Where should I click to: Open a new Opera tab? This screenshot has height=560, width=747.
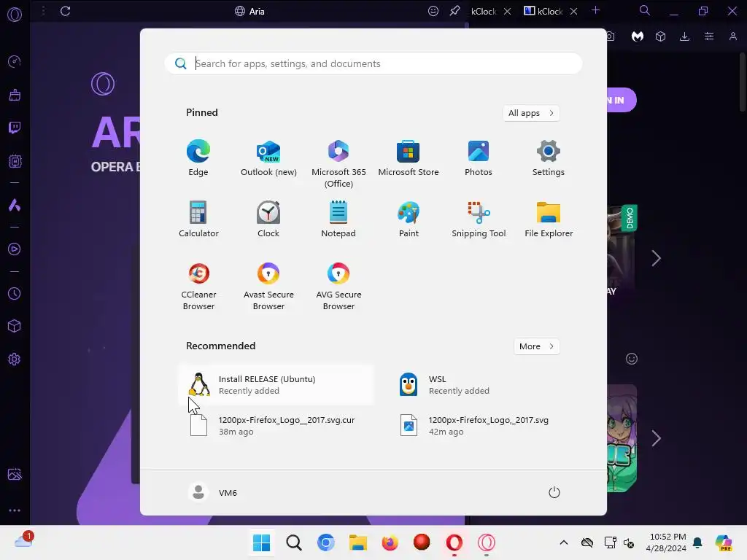click(x=595, y=10)
